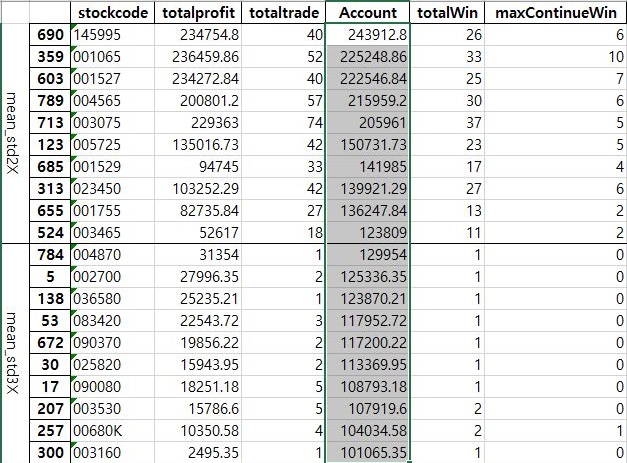Select totaltrade cell 74

point(284,123)
